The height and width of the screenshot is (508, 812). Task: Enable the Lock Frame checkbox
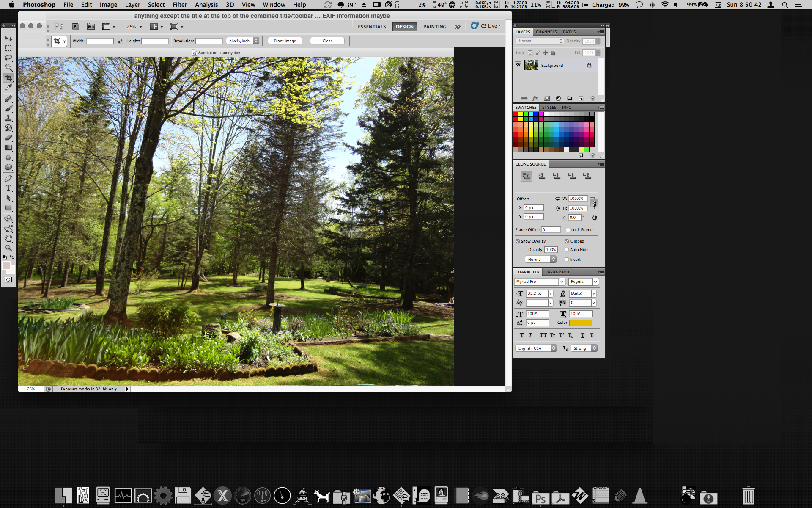pos(568,230)
